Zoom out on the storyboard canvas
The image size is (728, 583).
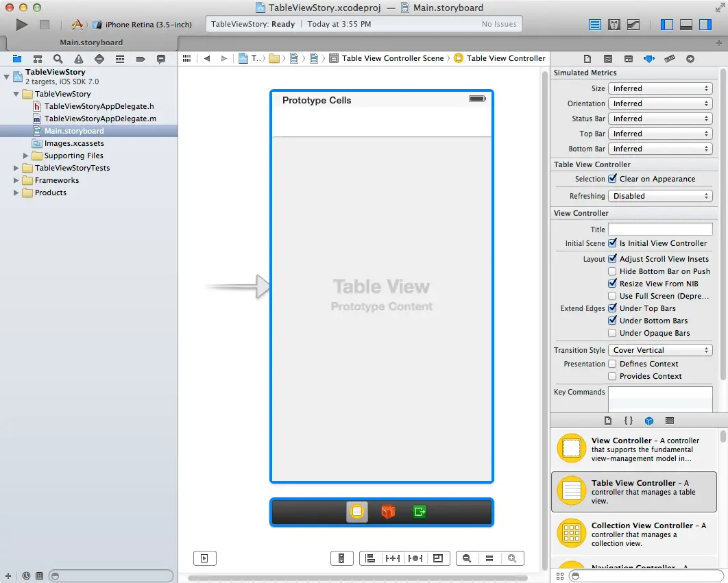point(467,558)
